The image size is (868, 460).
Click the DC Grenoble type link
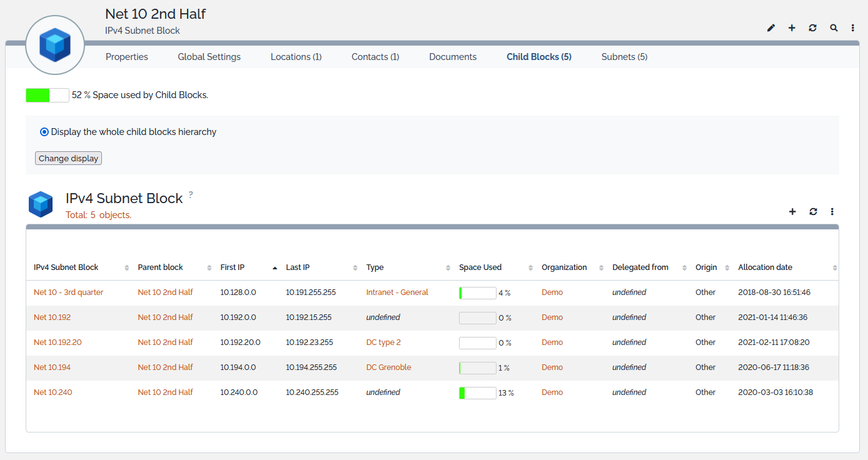tap(388, 367)
